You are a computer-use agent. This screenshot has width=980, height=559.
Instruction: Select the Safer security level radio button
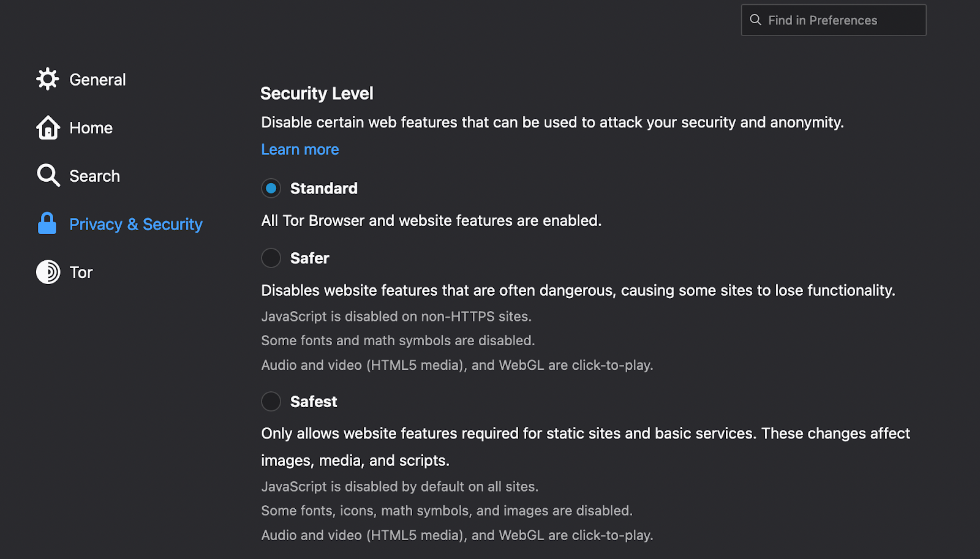pyautogui.click(x=271, y=258)
